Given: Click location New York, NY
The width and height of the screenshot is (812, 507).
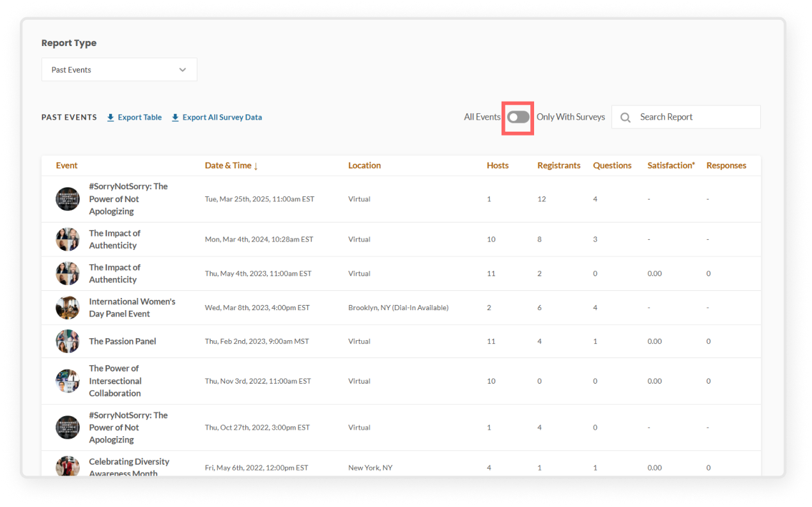Looking at the screenshot, I should 371,468.
